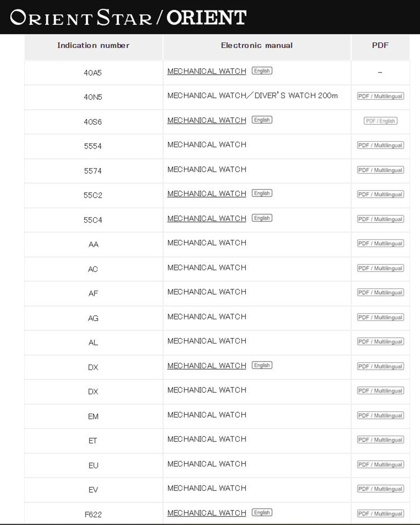Open the F622 MECHANICAL WATCH manual link

tap(207, 513)
